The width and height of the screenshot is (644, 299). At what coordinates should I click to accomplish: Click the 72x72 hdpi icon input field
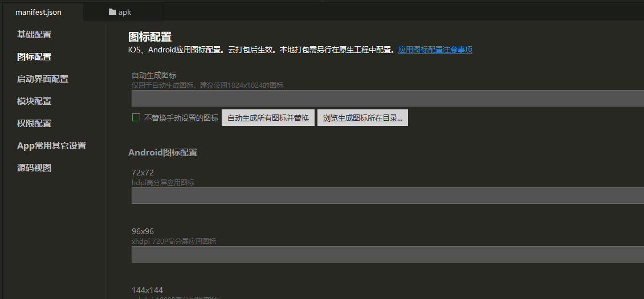tap(388, 195)
